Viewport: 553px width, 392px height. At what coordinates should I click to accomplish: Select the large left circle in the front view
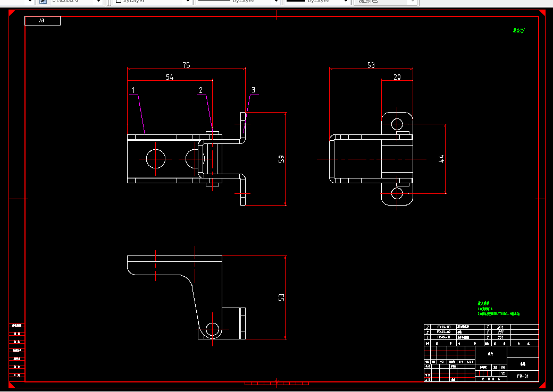155,159
